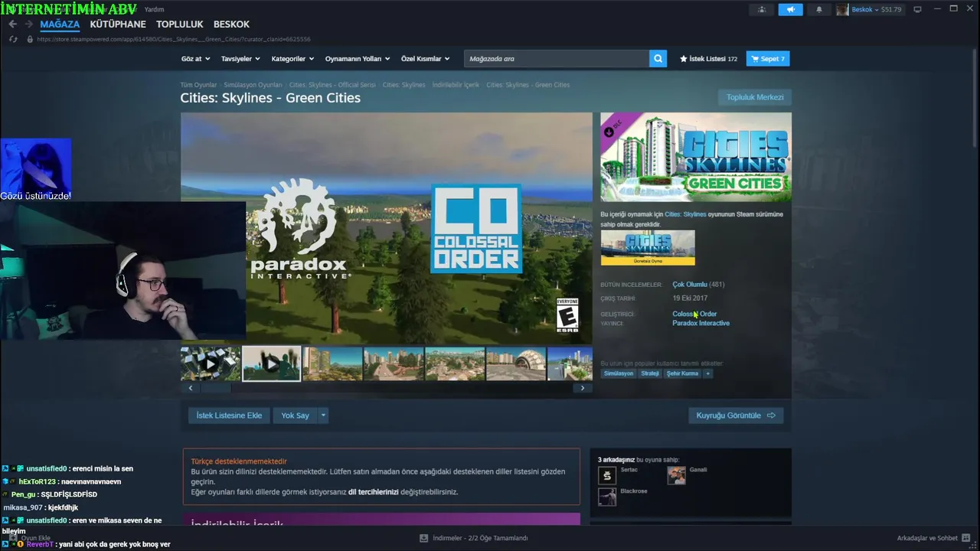Expand Yok Say options arrow
The height and width of the screenshot is (551, 980).
(323, 416)
